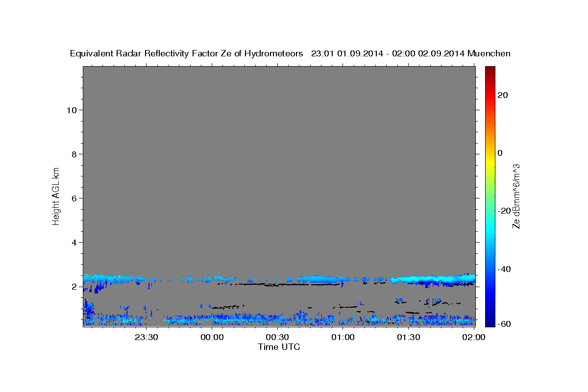Click the height tick label '8'

[x=73, y=154]
